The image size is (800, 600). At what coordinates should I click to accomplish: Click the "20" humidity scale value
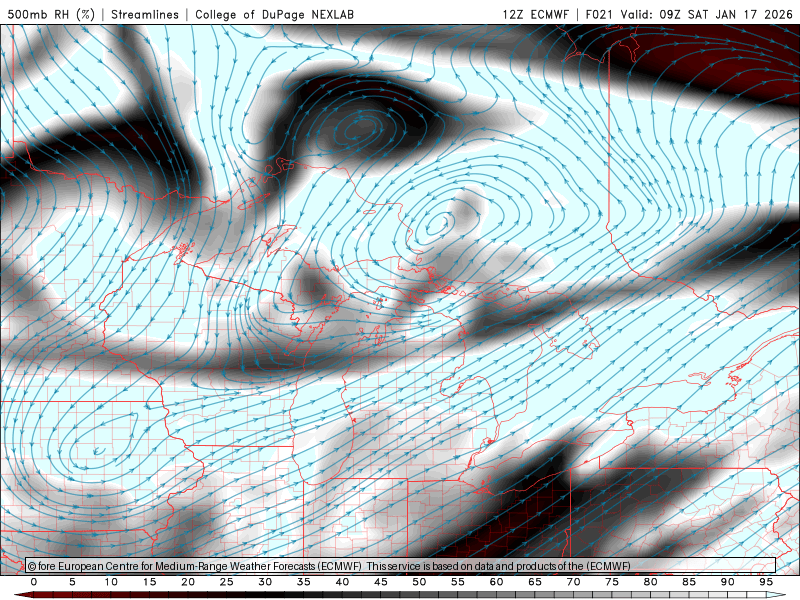pyautogui.click(x=188, y=582)
